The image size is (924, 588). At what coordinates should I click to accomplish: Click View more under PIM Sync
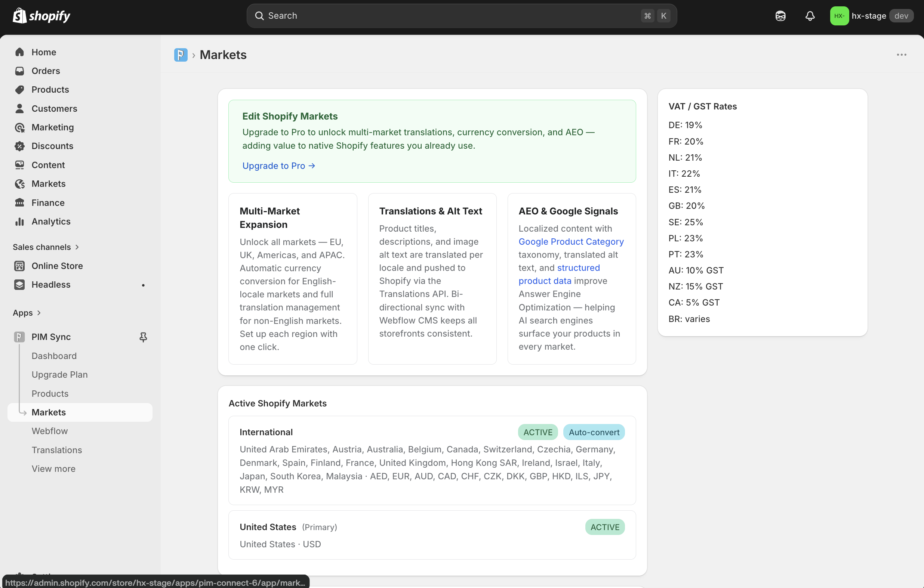coord(53,469)
